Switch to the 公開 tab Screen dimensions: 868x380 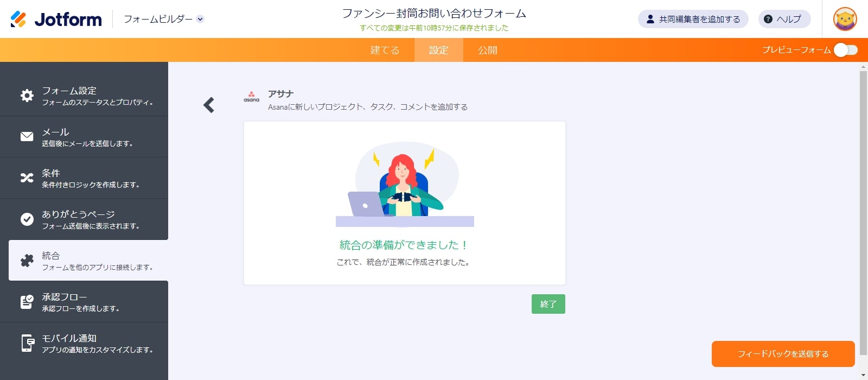pos(487,50)
